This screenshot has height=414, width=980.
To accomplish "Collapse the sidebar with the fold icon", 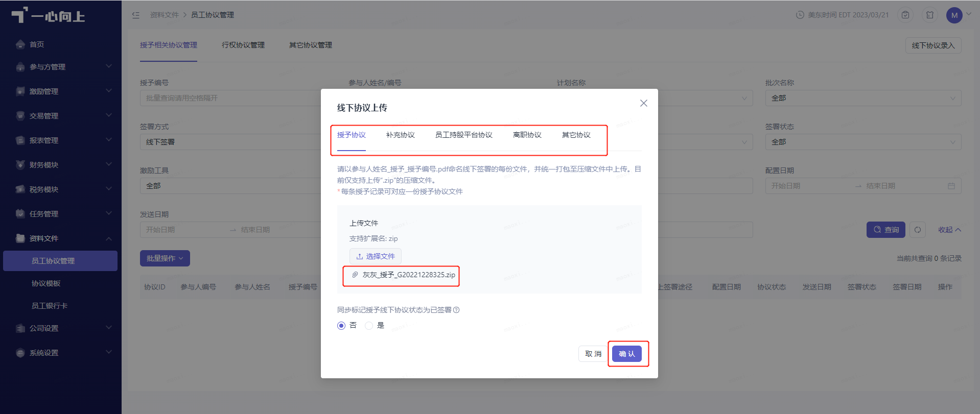I will pos(136,15).
